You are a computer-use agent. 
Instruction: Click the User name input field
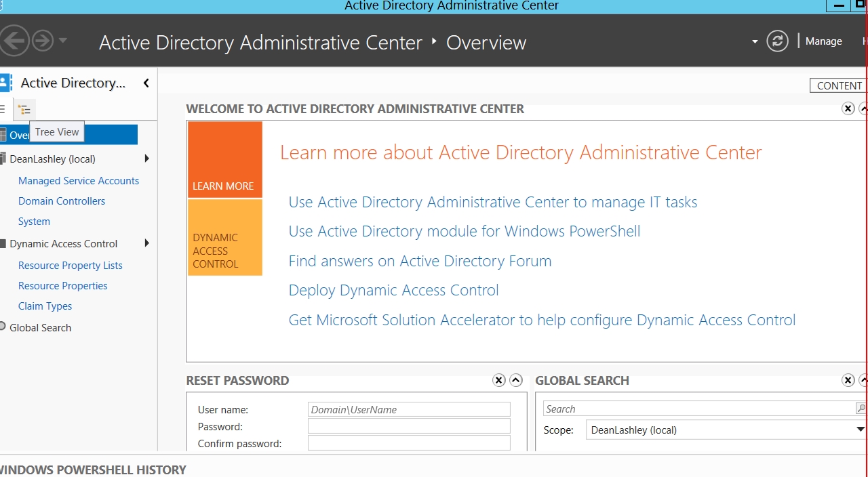pos(409,409)
